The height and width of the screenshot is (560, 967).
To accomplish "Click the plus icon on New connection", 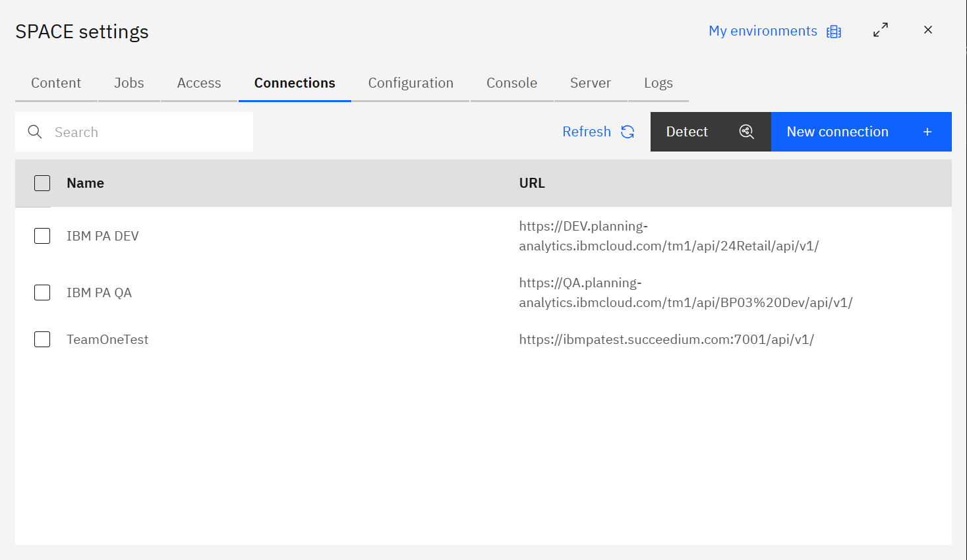I will pyautogui.click(x=927, y=132).
